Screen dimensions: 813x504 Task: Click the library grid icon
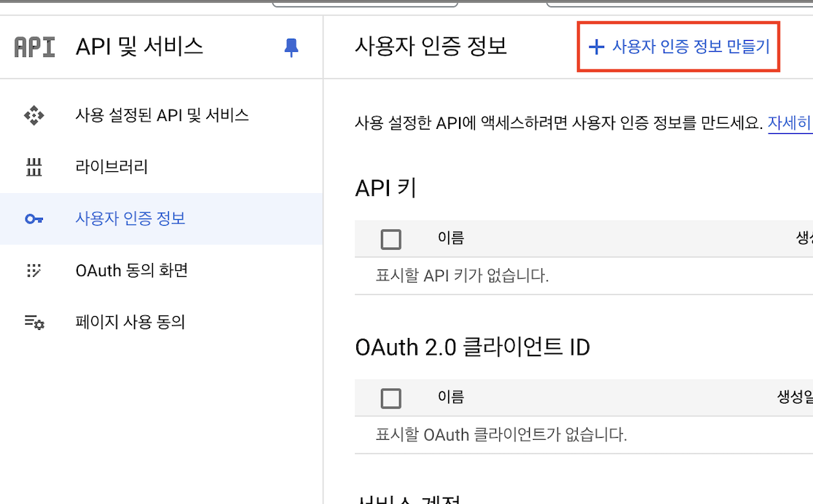click(34, 167)
